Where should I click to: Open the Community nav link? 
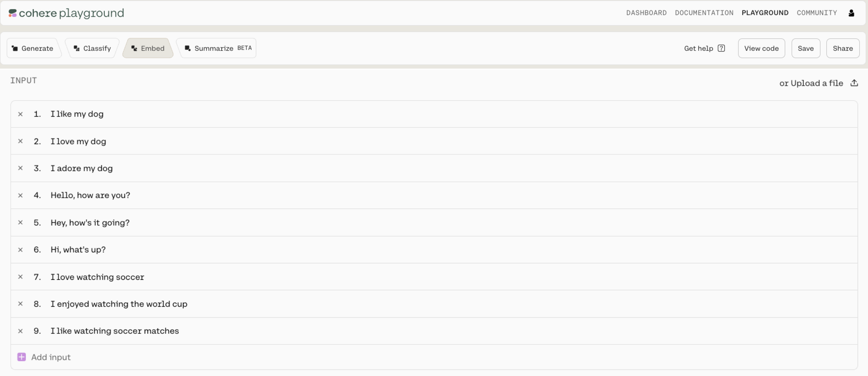click(817, 13)
